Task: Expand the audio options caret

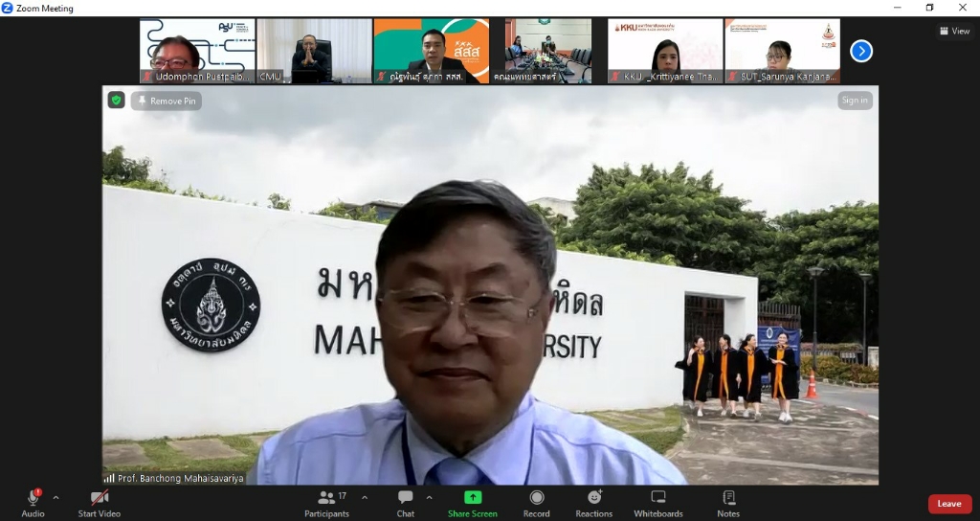Action: [x=56, y=498]
